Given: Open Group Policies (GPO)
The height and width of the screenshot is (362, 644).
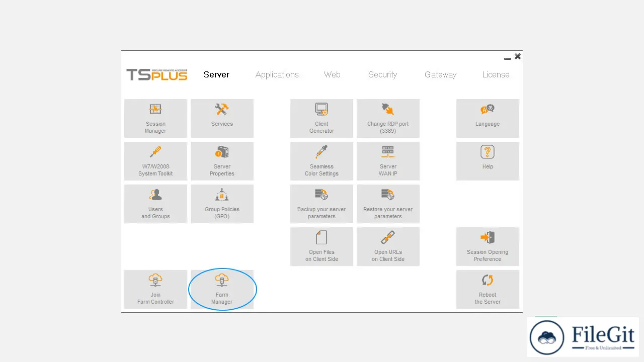Looking at the screenshot, I should click(222, 204).
